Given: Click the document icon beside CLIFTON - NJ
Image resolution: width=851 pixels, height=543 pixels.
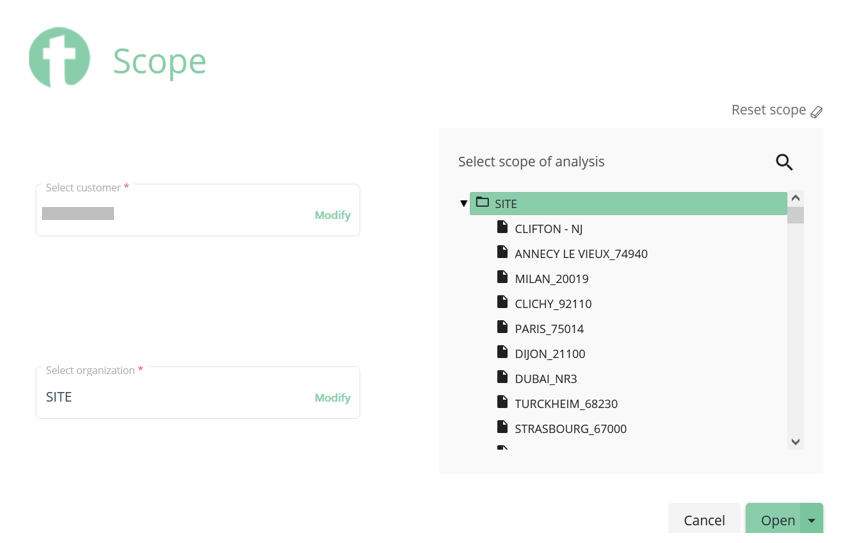Looking at the screenshot, I should click(x=503, y=227).
